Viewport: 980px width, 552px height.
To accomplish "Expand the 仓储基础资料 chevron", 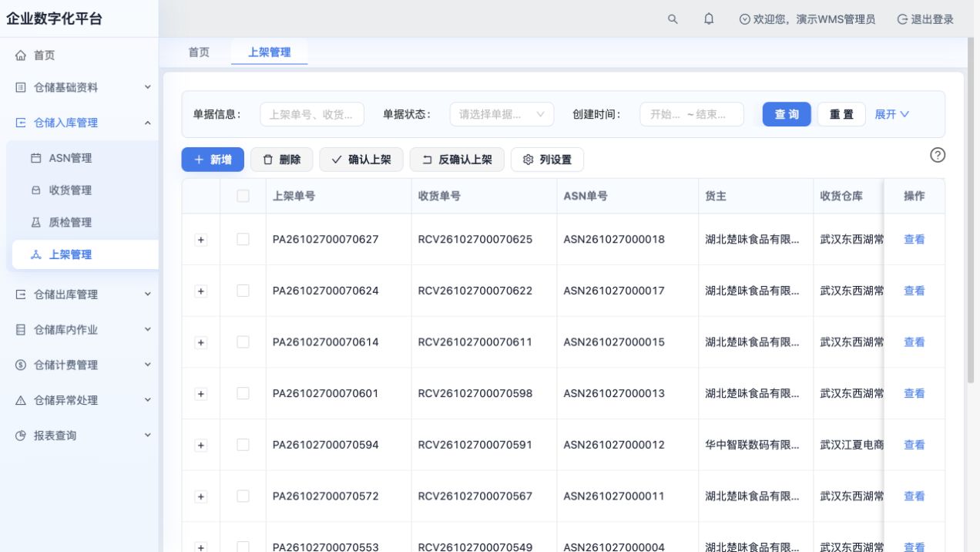I will [148, 88].
